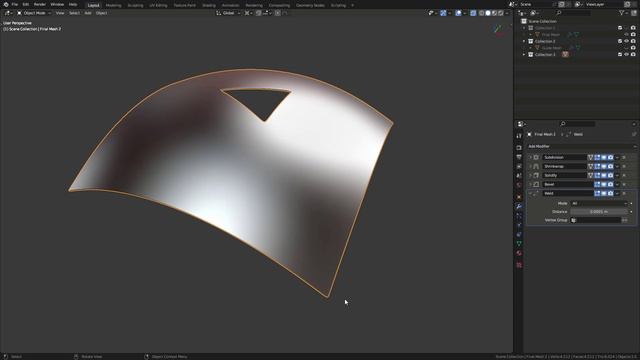640x360 pixels.
Task: Open the outliner filter dropdown
Action: click(623, 13)
